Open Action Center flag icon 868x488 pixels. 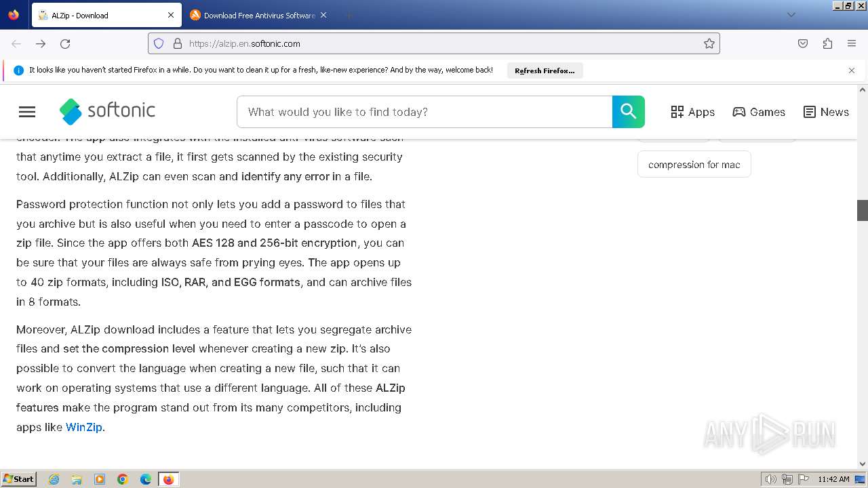803,479
